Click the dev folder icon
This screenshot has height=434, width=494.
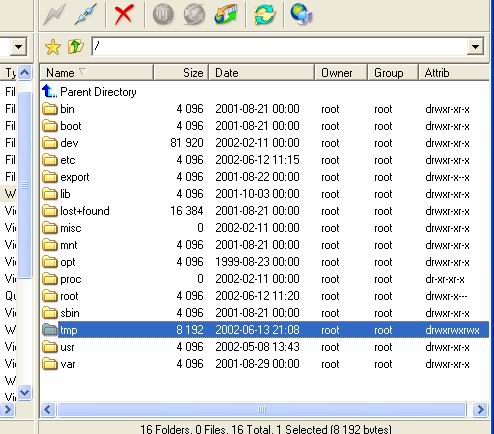pyautogui.click(x=50, y=143)
